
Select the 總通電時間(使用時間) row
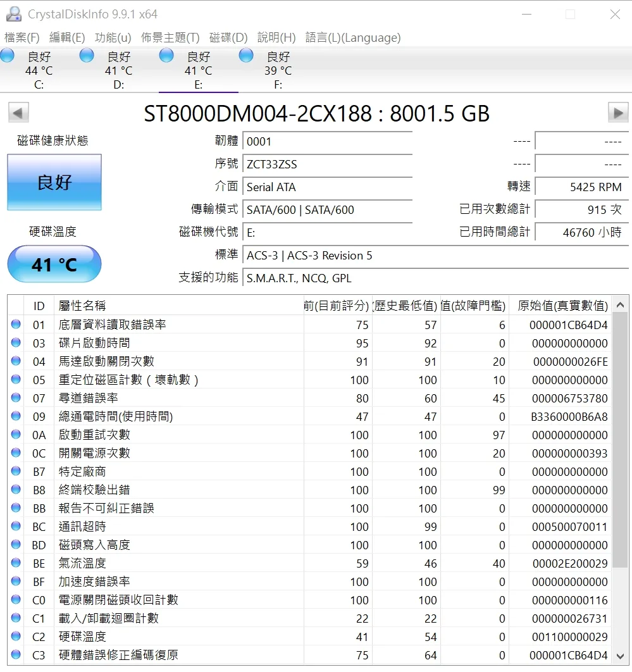(x=310, y=416)
